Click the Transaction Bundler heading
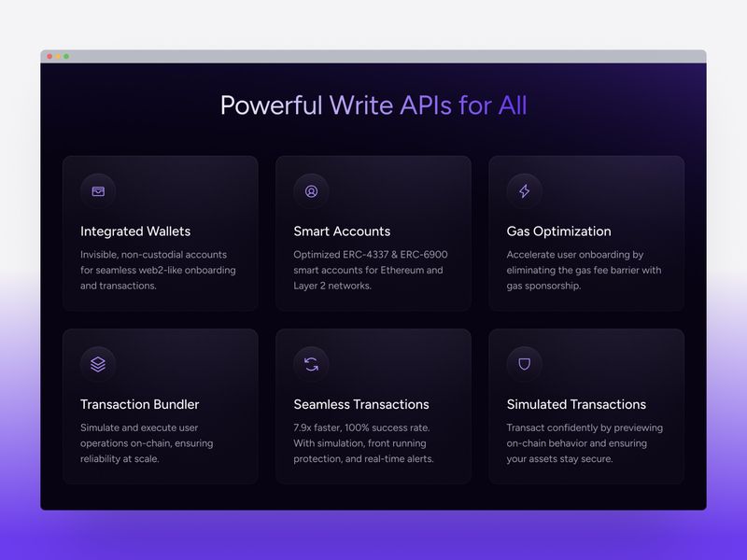This screenshot has width=747, height=560. click(x=139, y=404)
